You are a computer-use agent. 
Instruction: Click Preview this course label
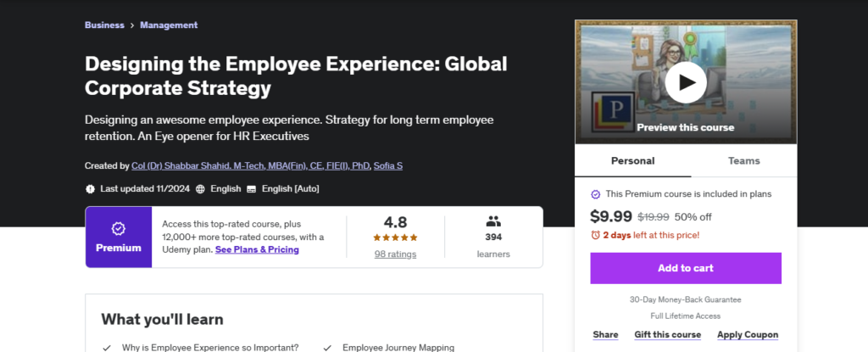click(x=685, y=127)
